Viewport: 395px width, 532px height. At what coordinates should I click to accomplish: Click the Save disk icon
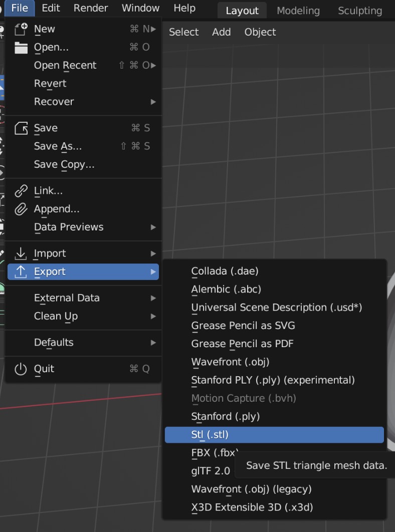pyautogui.click(x=21, y=128)
